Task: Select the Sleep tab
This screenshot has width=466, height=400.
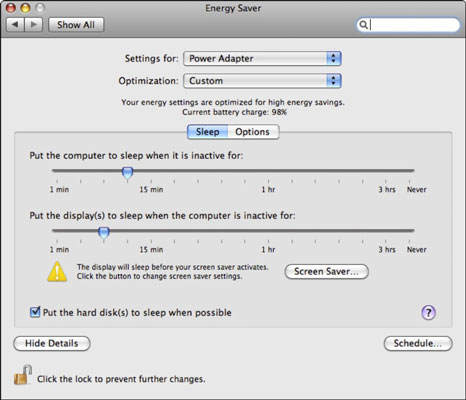Action: pyautogui.click(x=208, y=132)
